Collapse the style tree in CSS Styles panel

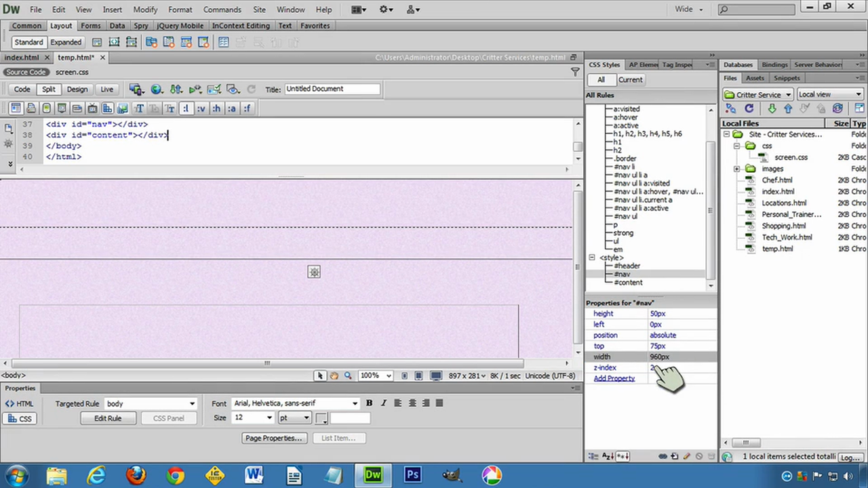point(591,258)
